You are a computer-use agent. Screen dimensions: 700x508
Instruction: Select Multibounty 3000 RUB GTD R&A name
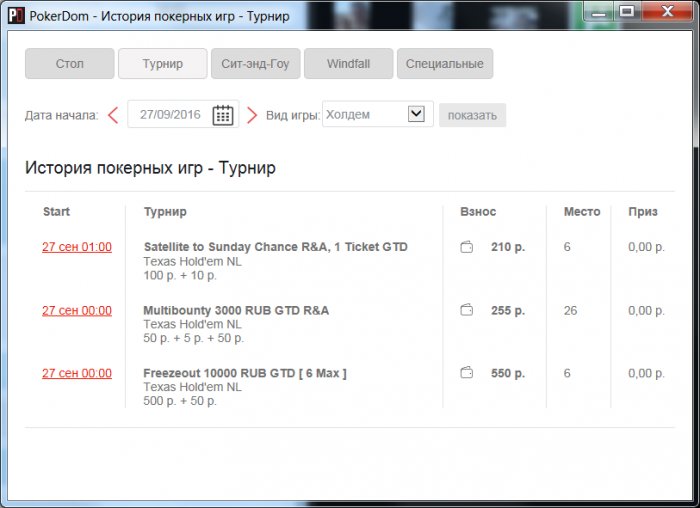click(236, 310)
